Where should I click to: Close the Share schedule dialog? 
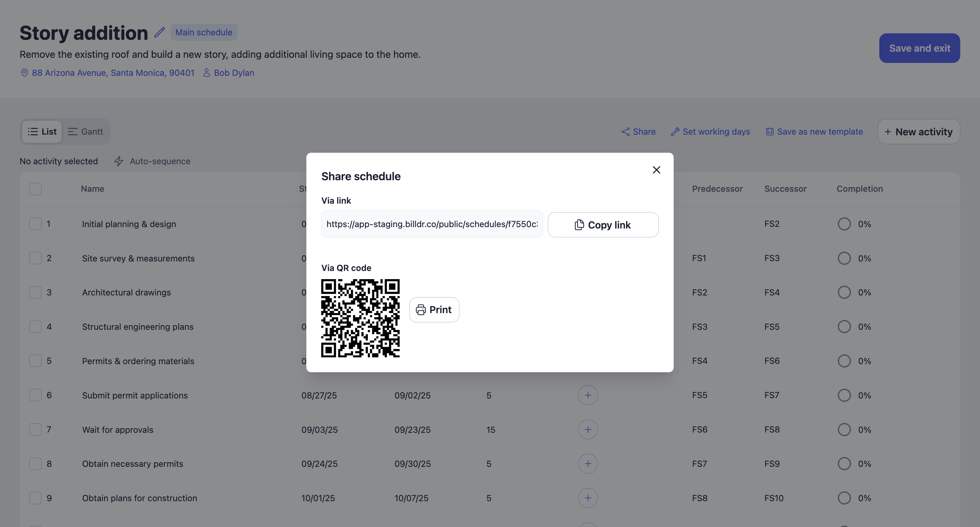point(656,170)
